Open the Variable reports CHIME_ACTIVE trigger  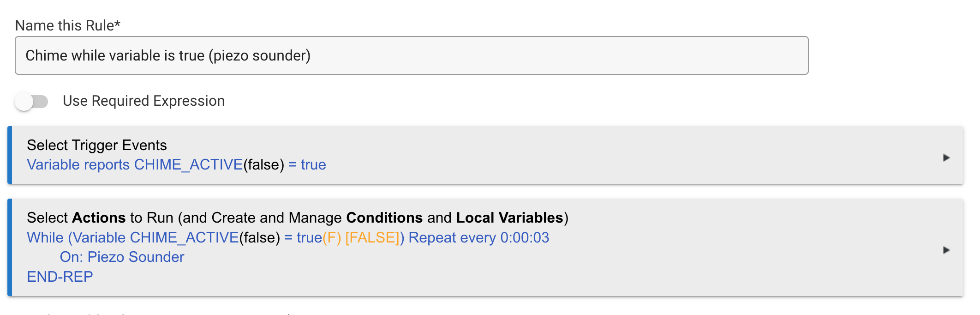point(176,164)
